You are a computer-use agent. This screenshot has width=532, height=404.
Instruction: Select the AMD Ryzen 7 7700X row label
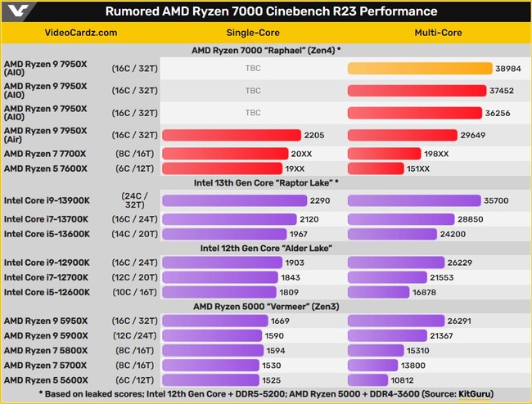tap(47, 152)
